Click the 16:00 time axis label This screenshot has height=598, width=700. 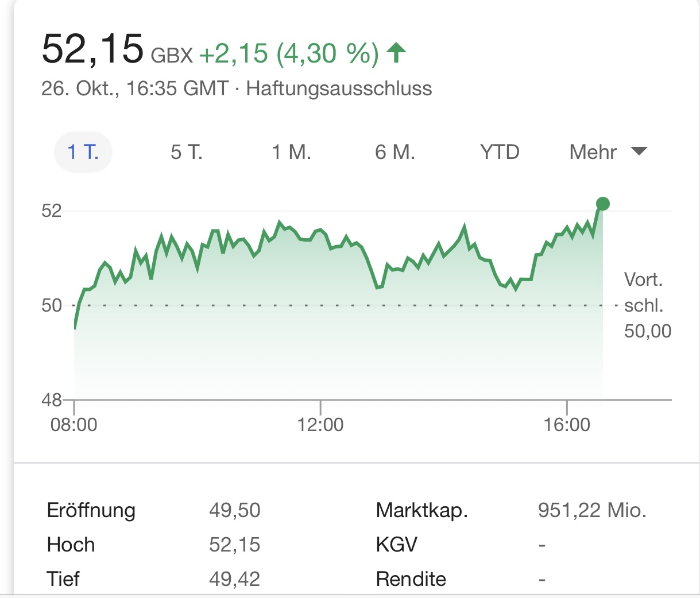click(x=567, y=425)
